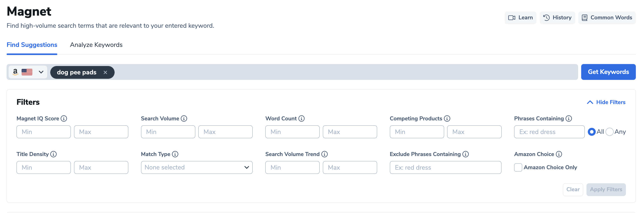Focus Competing Products Min field
644x213 pixels.
(417, 132)
